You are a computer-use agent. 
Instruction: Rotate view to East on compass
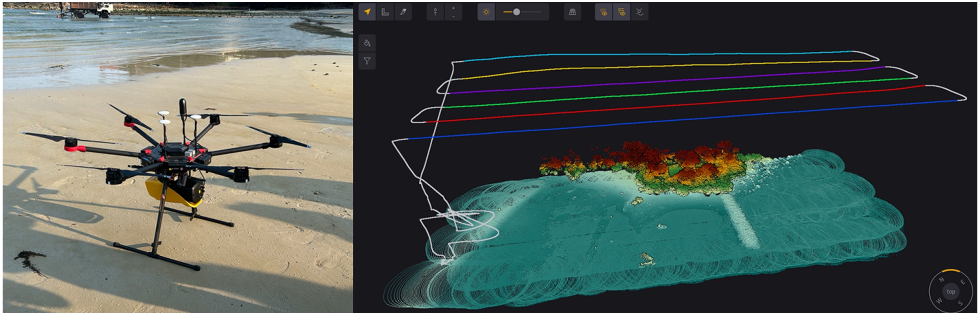(963, 282)
